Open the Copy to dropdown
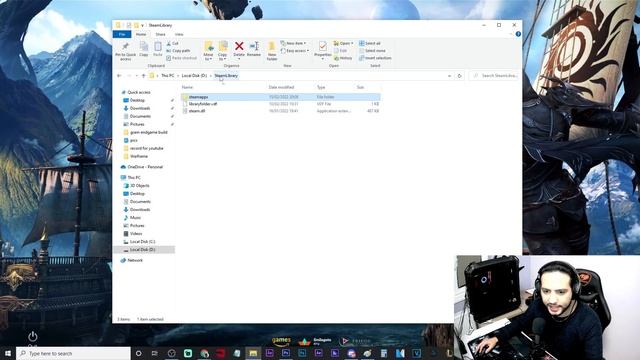 [x=222, y=57]
